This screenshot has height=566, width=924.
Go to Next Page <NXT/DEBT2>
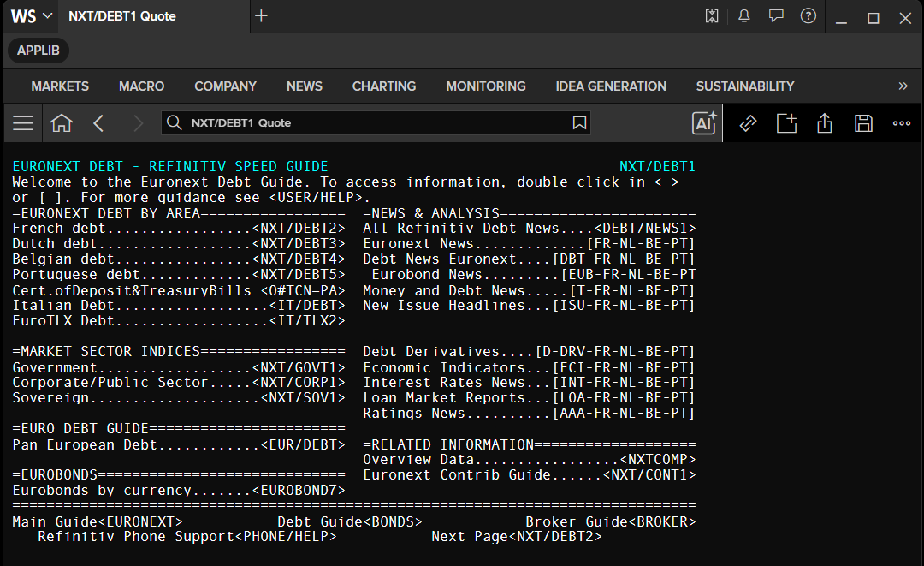555,537
